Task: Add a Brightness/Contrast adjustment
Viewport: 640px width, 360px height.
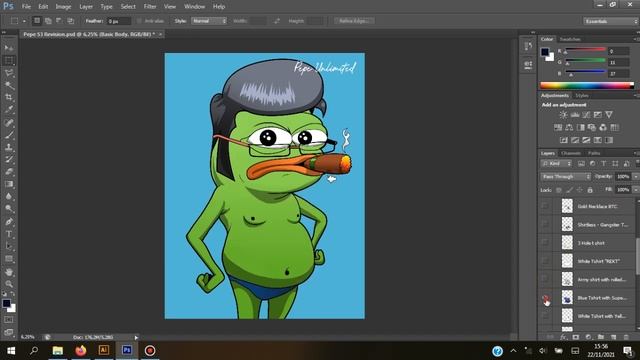Action: tap(563, 115)
